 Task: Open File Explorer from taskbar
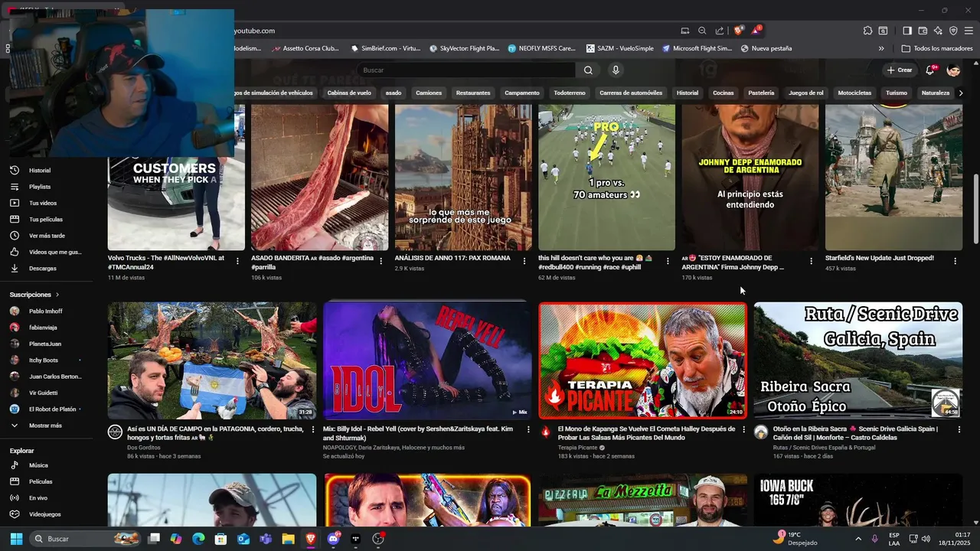pyautogui.click(x=288, y=539)
